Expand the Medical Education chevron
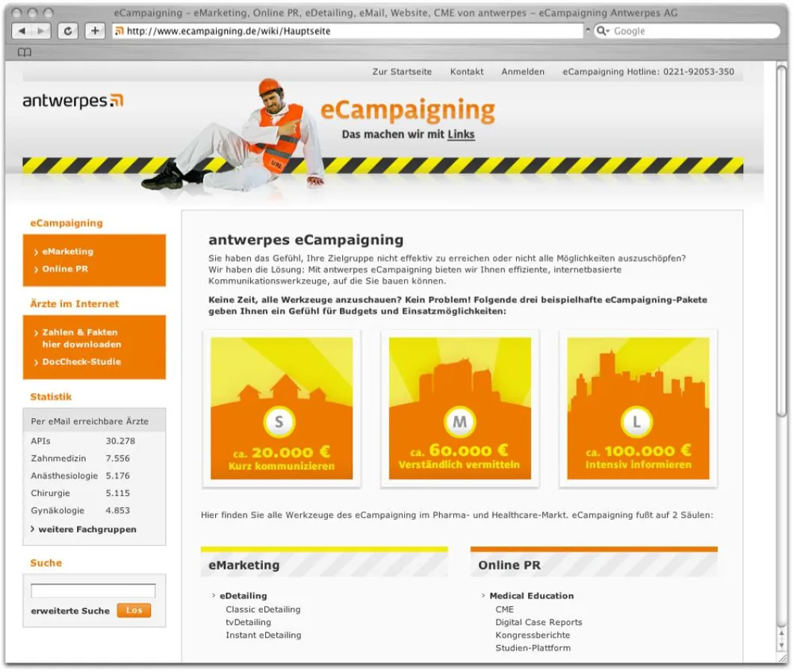This screenshot has height=672, width=794. coord(482,596)
